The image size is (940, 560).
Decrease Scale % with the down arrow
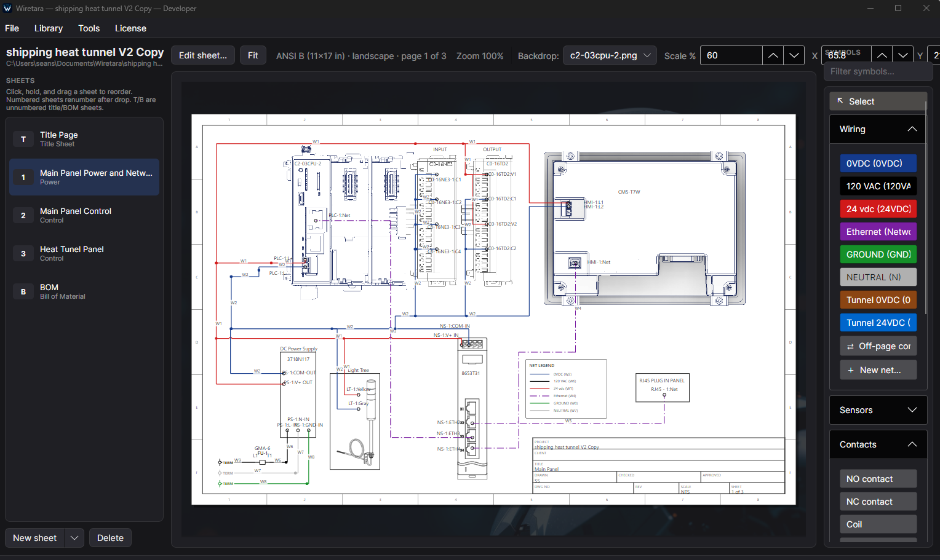point(794,55)
